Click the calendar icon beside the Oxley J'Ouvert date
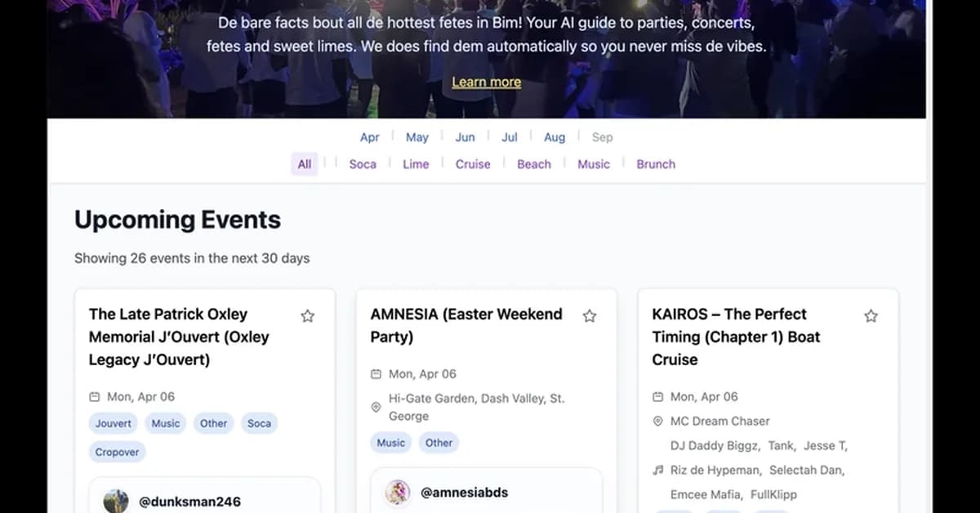980x513 pixels. tap(95, 397)
